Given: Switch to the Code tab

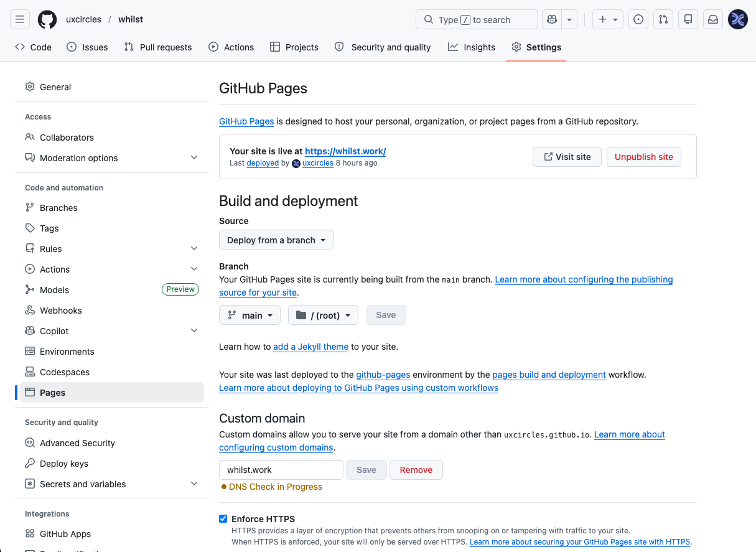Looking at the screenshot, I should point(33,47).
